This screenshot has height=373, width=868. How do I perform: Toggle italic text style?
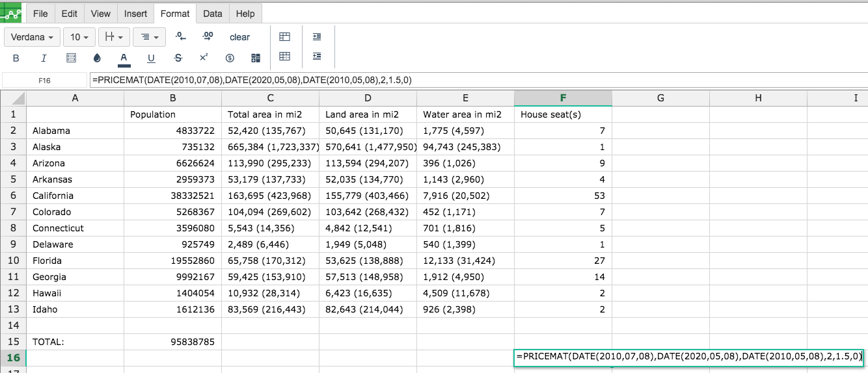(x=44, y=58)
